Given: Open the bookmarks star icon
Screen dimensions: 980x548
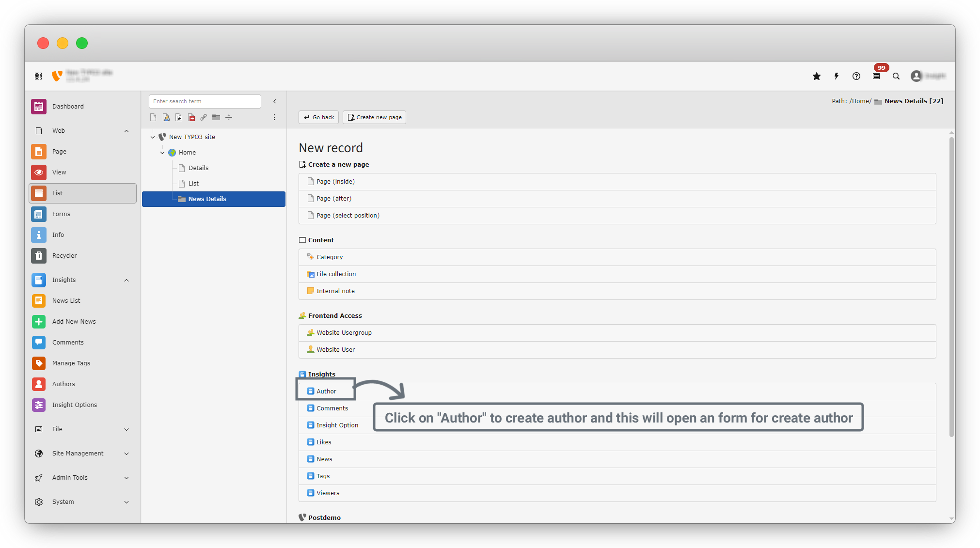Looking at the screenshot, I should point(817,76).
